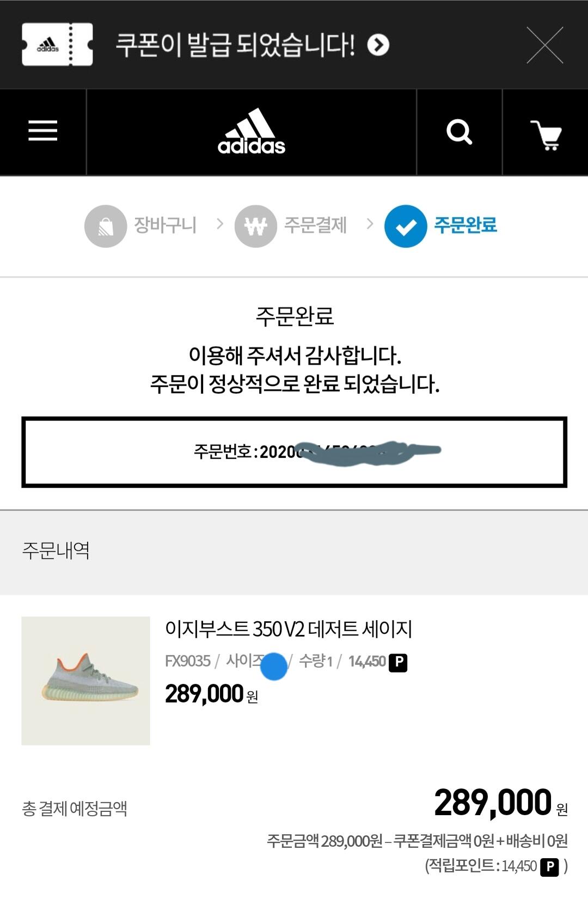Open the Yeezy Boost product thumbnail

[85, 681]
